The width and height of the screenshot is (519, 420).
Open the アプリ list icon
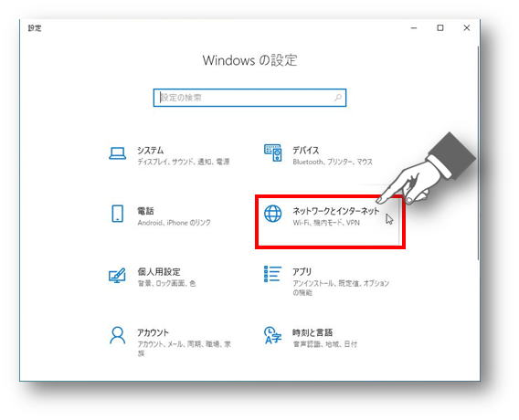click(272, 274)
